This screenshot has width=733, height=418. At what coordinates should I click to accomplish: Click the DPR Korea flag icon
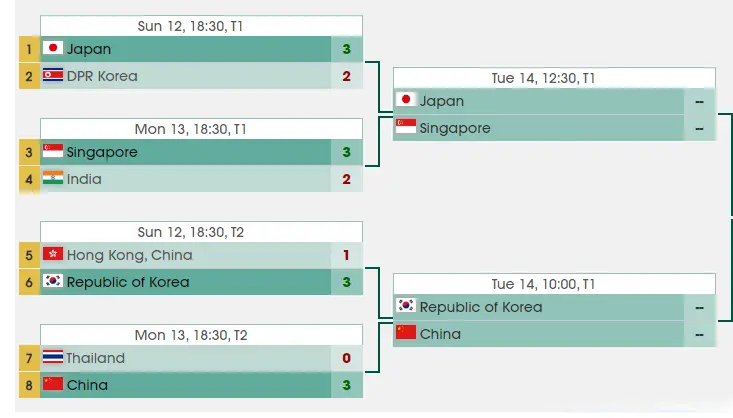[x=53, y=76]
